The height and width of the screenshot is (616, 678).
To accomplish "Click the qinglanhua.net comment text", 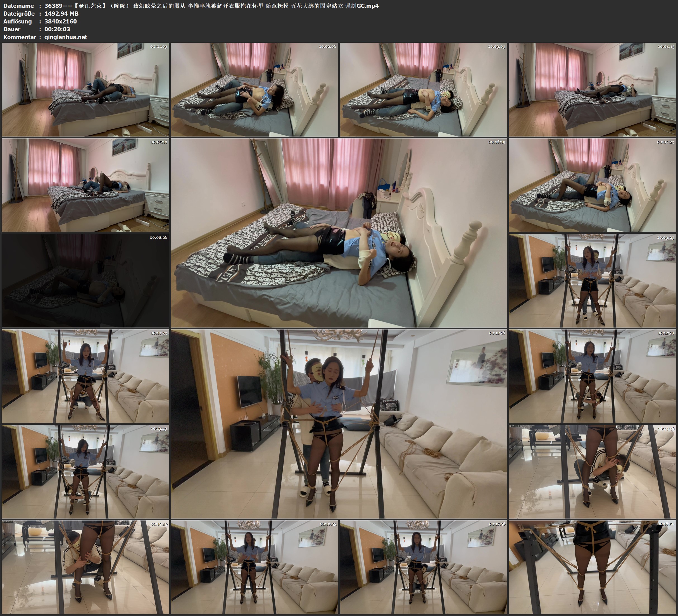I will 66,37.
